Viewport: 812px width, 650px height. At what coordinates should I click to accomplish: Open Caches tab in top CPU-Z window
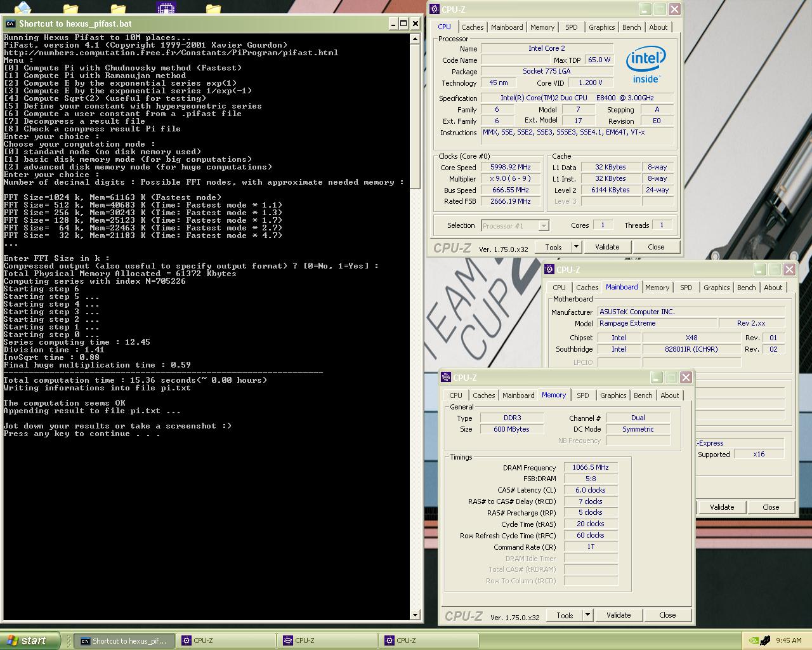pos(473,27)
